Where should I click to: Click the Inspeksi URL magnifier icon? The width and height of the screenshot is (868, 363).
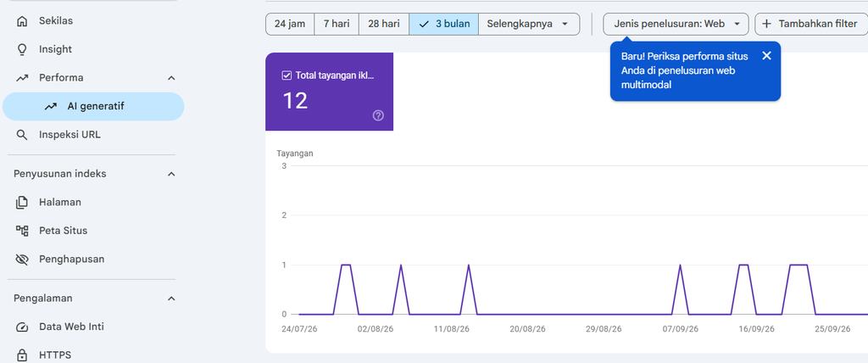pos(22,135)
